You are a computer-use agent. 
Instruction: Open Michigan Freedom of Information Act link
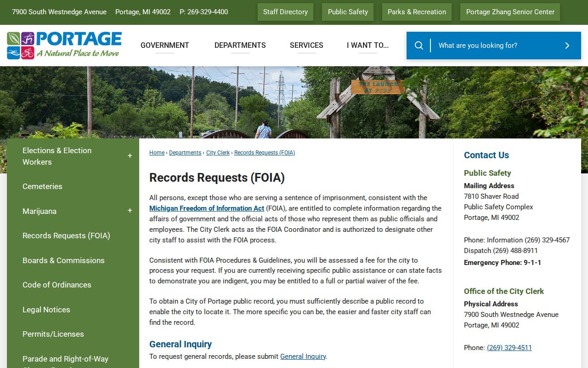[x=207, y=208]
